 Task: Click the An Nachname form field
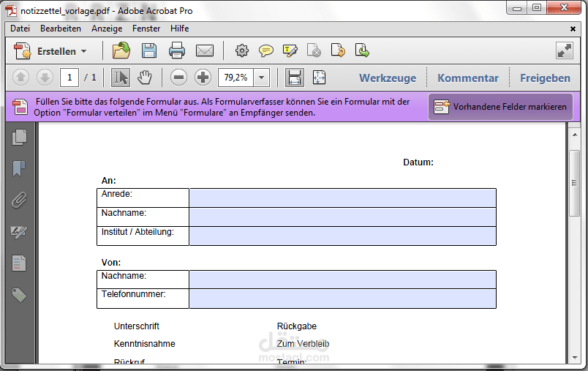pos(343,217)
